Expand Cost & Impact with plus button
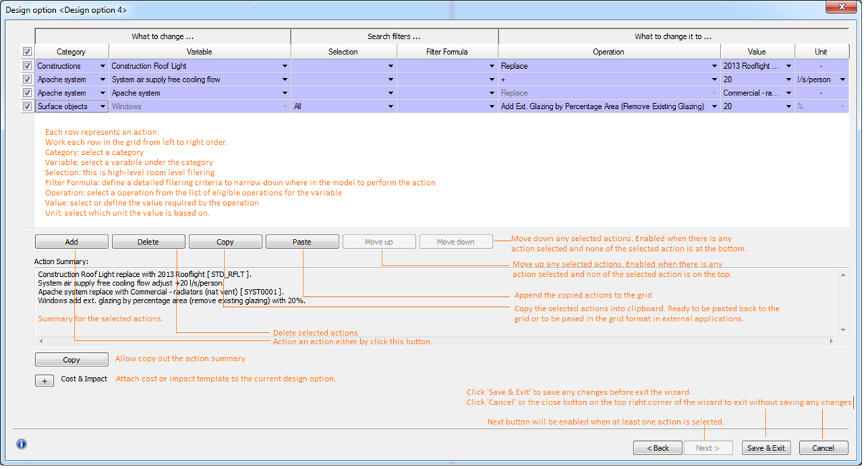The height and width of the screenshot is (469, 868). click(44, 381)
